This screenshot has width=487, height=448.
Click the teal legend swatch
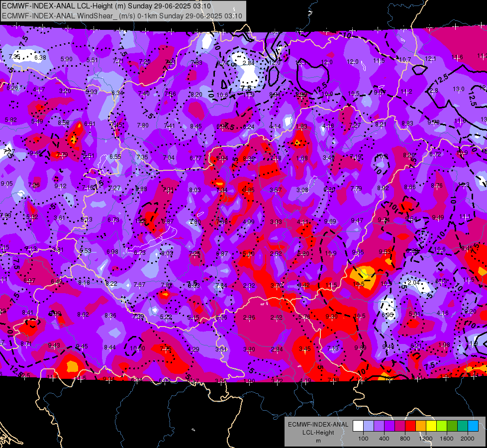(x=463, y=426)
